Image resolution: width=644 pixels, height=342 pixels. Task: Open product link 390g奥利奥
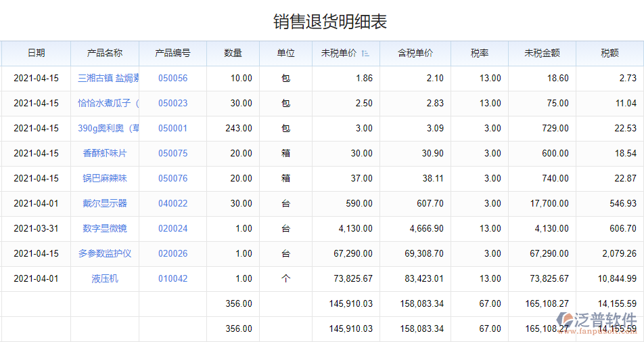[108, 129]
